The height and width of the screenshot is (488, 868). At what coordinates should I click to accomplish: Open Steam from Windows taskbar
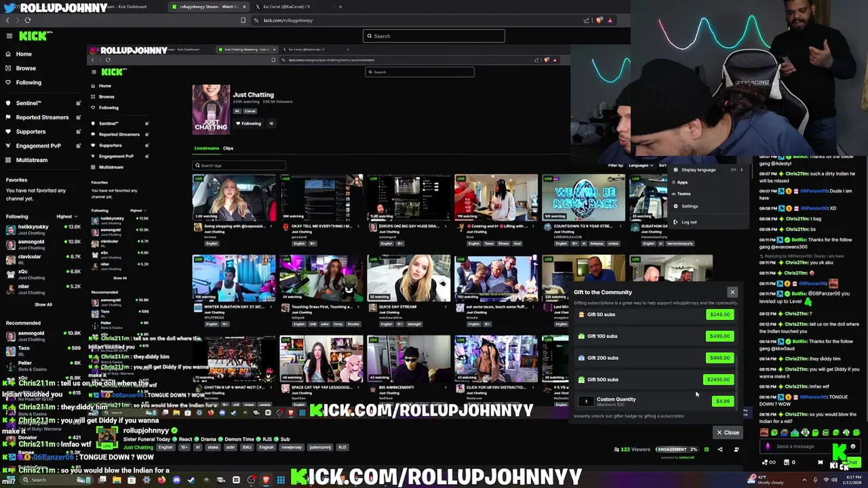(x=191, y=480)
